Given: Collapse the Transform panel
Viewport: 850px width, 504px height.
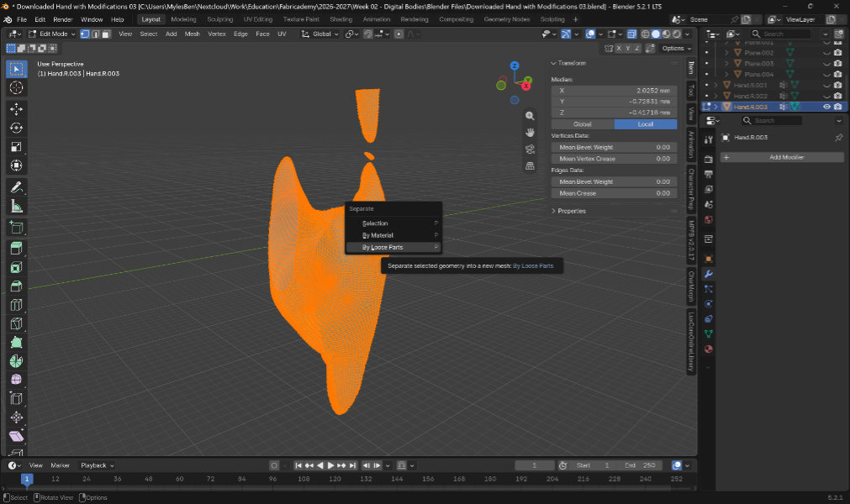Looking at the screenshot, I should point(553,63).
